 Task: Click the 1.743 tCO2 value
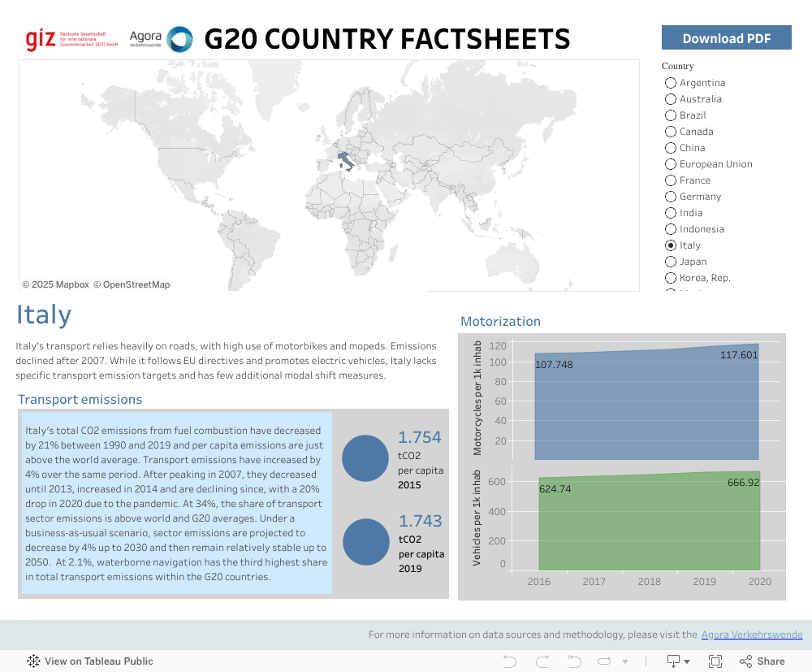pyautogui.click(x=420, y=521)
